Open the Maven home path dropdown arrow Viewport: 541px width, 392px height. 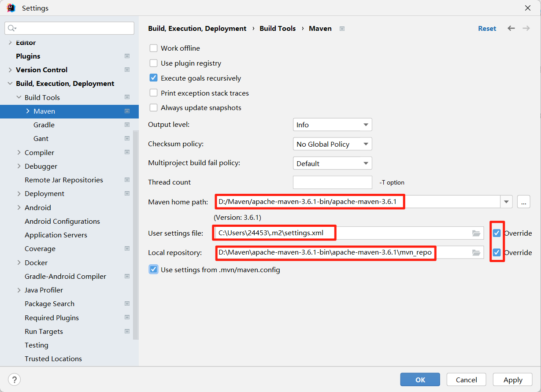[x=507, y=202]
